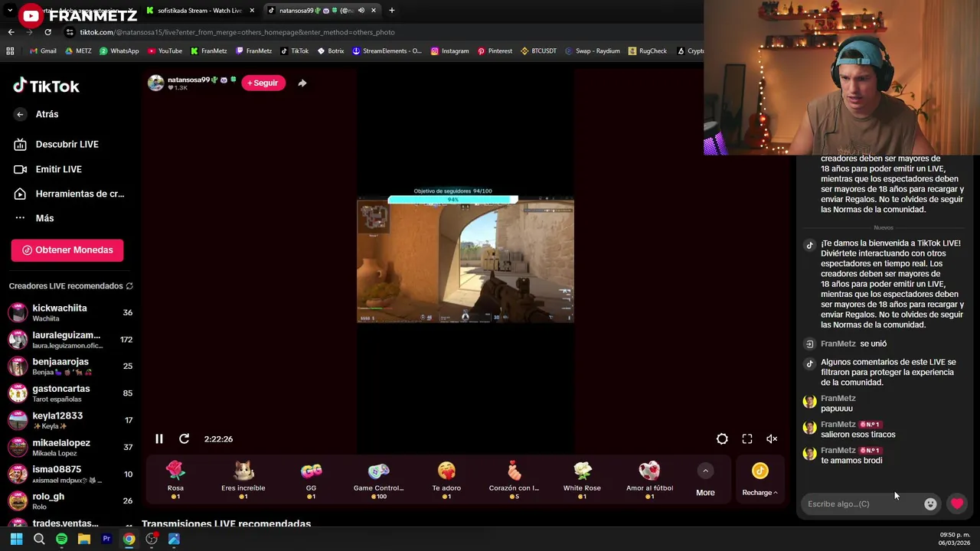Click the follower goal progress bar

[452, 200]
